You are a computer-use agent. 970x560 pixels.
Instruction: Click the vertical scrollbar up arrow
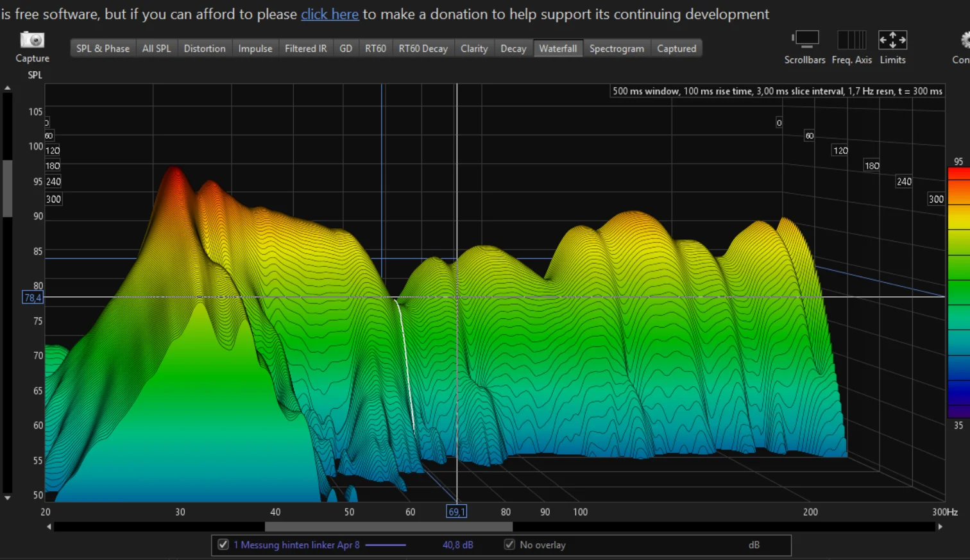7,88
